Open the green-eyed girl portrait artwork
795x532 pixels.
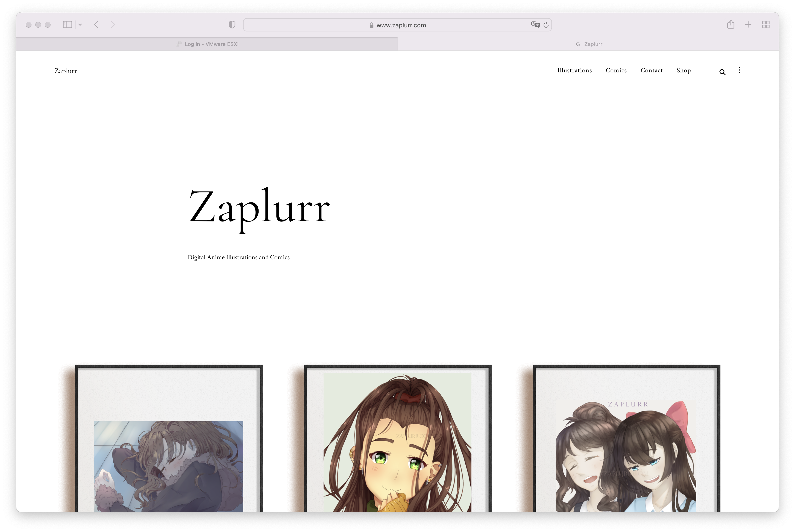pyautogui.click(x=397, y=438)
